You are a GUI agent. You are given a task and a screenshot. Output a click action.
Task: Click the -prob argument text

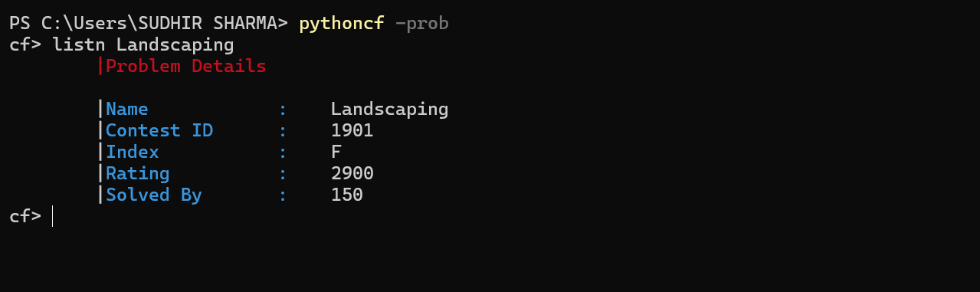[421, 24]
